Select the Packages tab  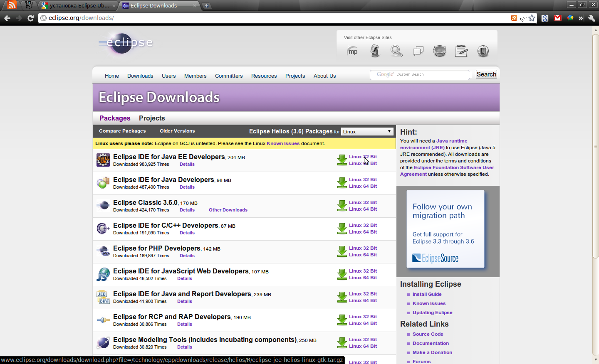click(x=115, y=118)
